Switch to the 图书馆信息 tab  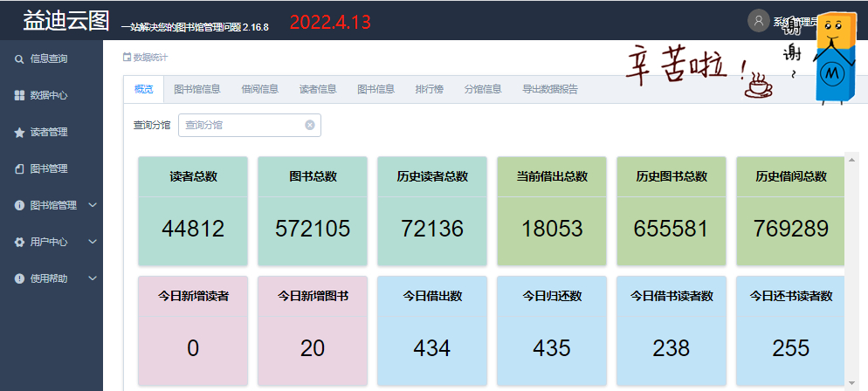pos(196,89)
